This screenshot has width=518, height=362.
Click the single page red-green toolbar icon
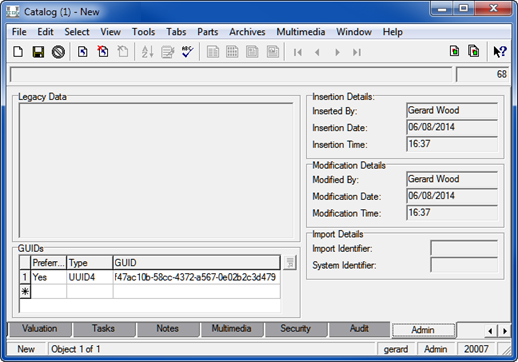(x=454, y=51)
